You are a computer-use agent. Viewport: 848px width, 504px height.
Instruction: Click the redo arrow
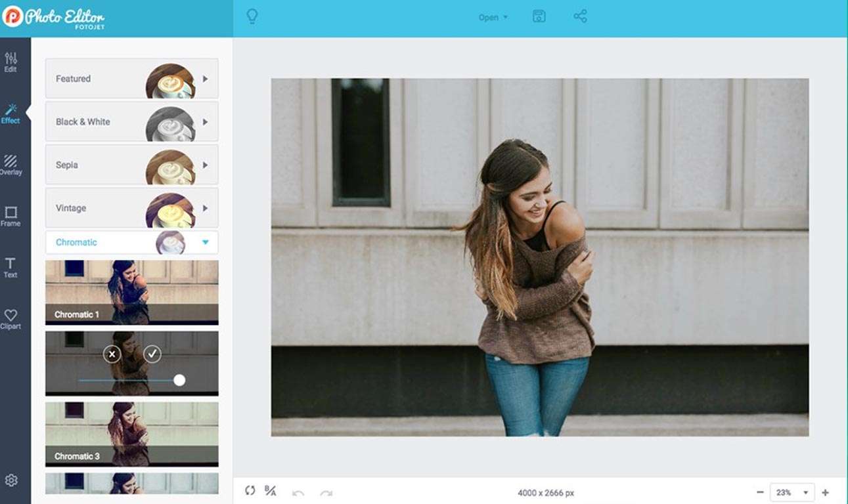coord(326,492)
